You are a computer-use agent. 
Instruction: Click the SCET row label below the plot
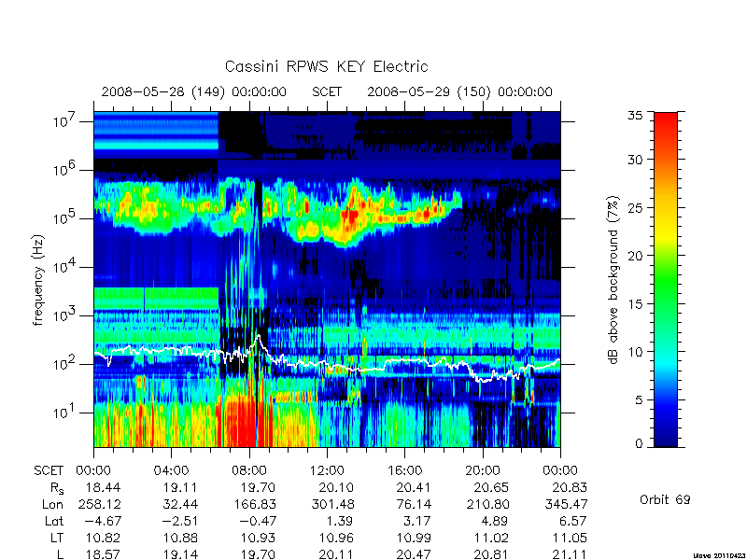point(49,471)
